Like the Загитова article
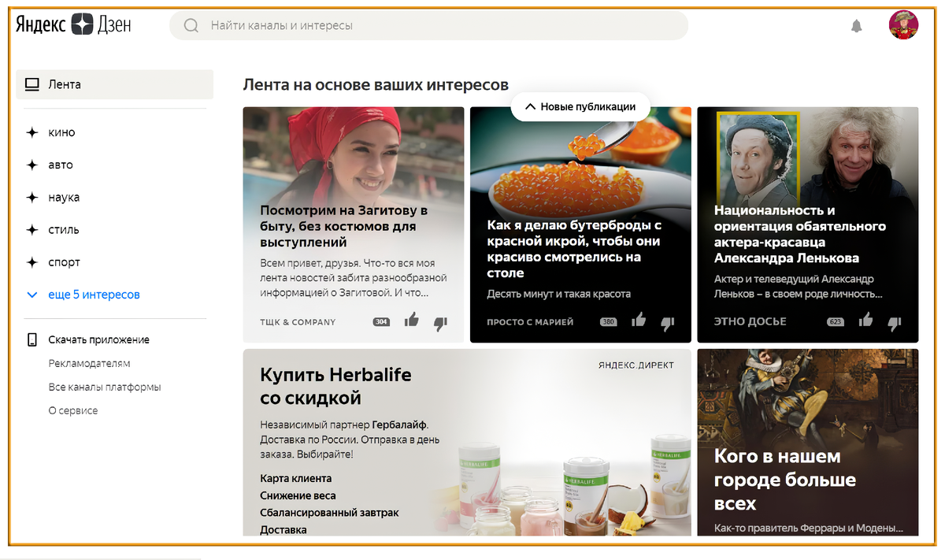945x560 pixels. point(411,320)
